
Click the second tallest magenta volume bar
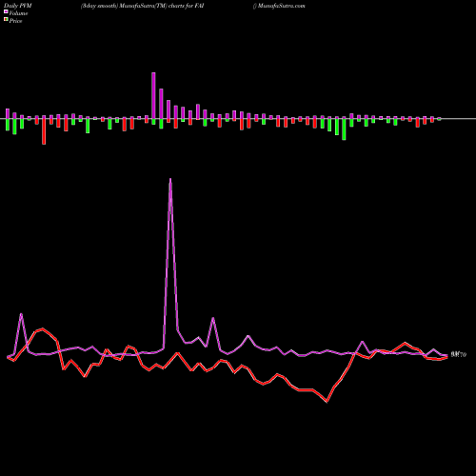click(161, 104)
